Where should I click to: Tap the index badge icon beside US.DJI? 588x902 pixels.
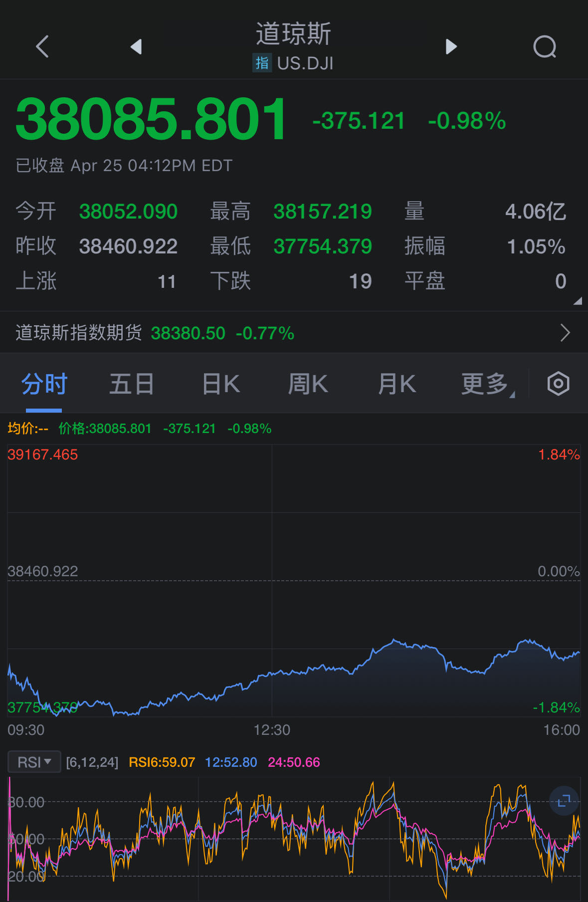[262, 63]
